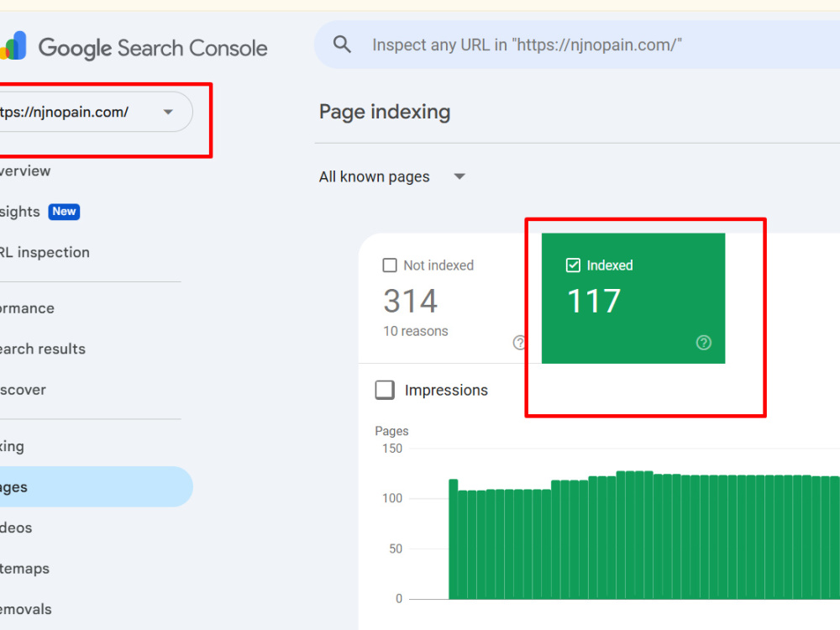Open Overview in the sidebar
Viewport: 840px width, 630px height.
25,171
